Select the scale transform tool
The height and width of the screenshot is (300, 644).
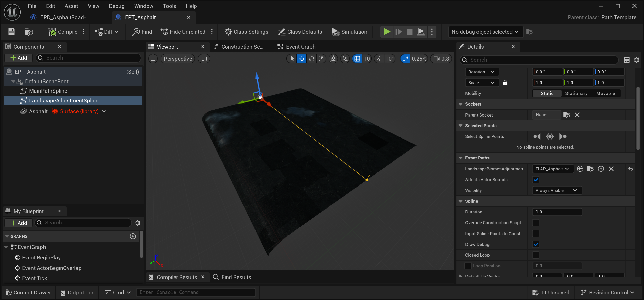pos(321,59)
